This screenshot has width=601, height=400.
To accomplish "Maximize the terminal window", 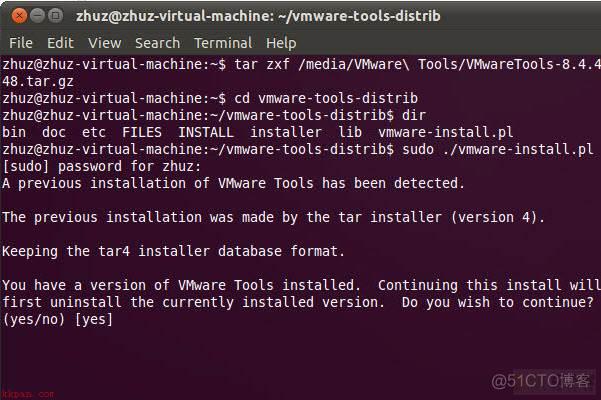I will [x=56, y=16].
